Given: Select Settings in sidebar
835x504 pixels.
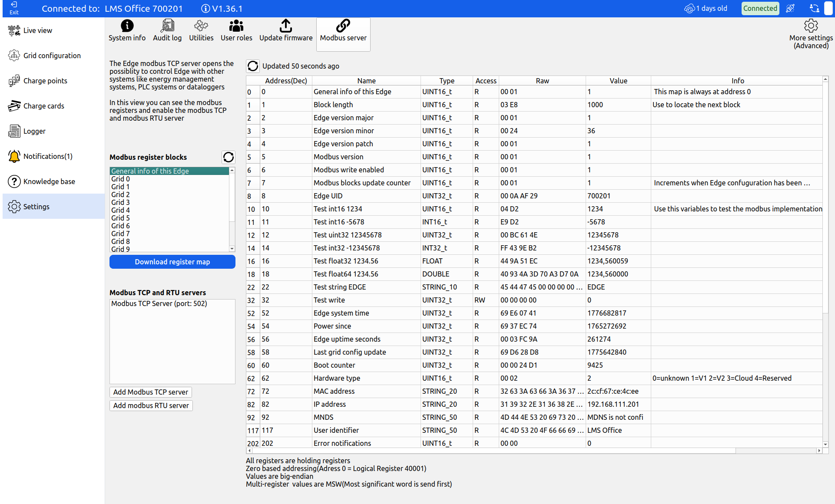Looking at the screenshot, I should pyautogui.click(x=53, y=207).
